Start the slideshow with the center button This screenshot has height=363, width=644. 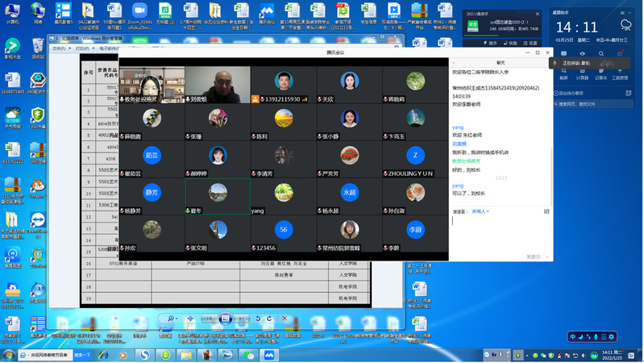click(227, 319)
